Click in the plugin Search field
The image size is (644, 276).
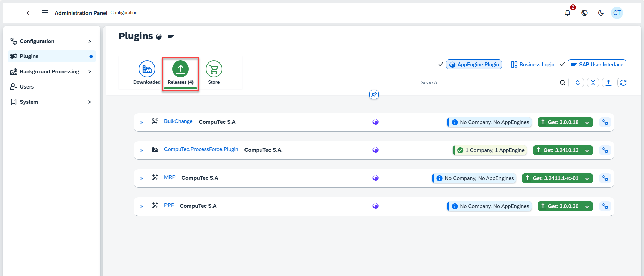point(488,83)
